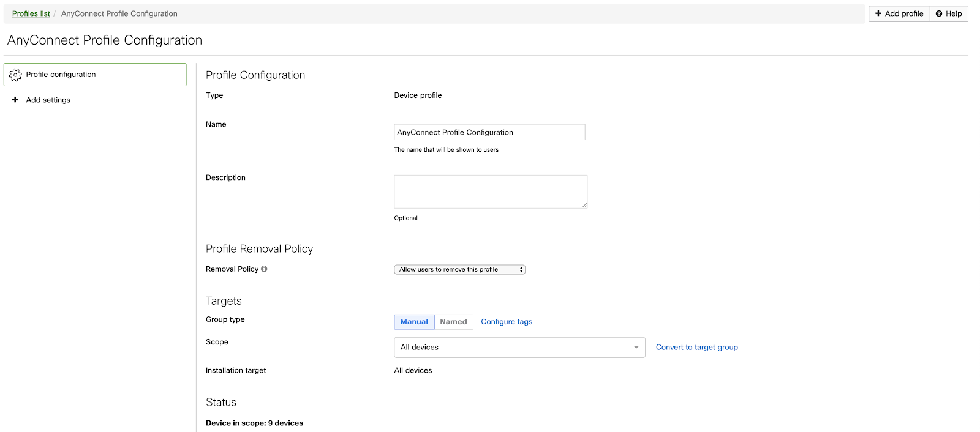Click the plus icon in Add profile button
980x432 pixels.
pos(878,13)
